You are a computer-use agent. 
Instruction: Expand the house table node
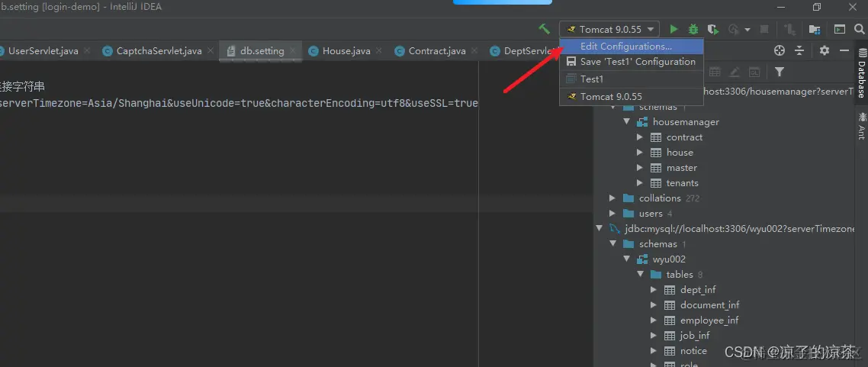pyautogui.click(x=640, y=153)
